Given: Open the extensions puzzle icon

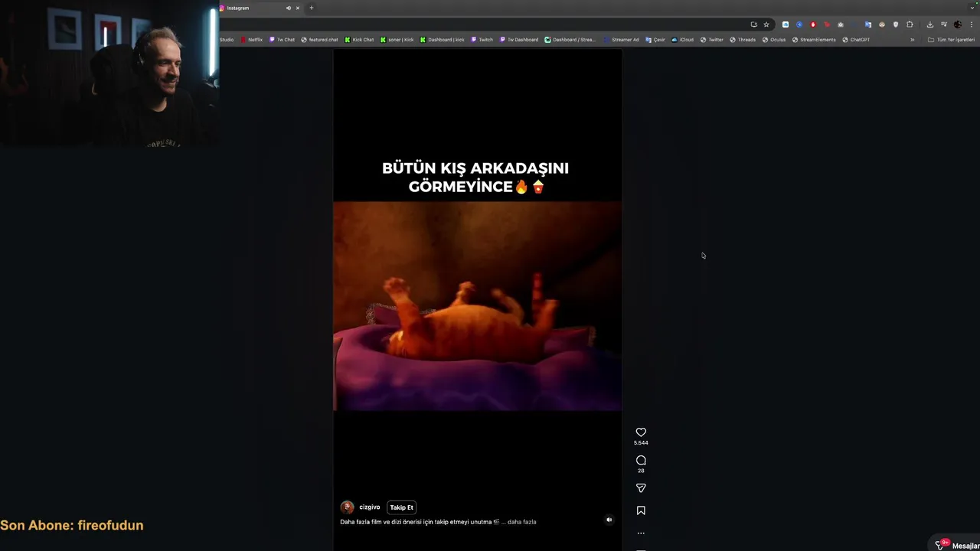Looking at the screenshot, I should (x=910, y=24).
